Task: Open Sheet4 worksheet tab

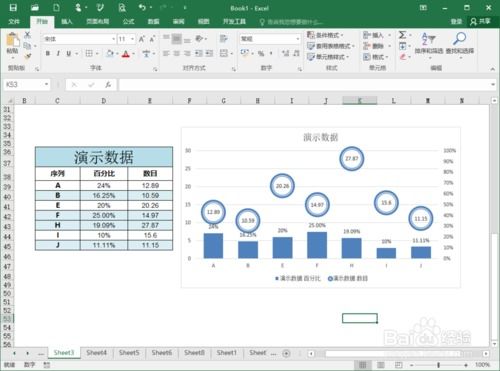Action: pos(97,353)
